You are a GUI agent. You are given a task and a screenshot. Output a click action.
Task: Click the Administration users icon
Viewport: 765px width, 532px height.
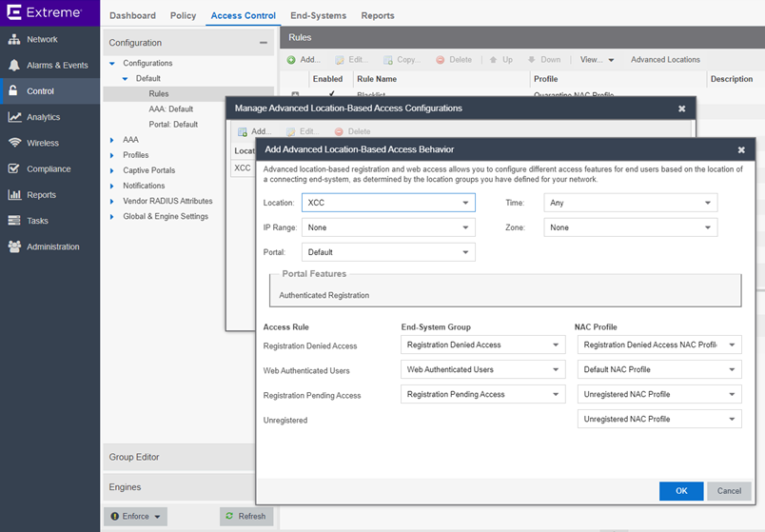click(14, 246)
